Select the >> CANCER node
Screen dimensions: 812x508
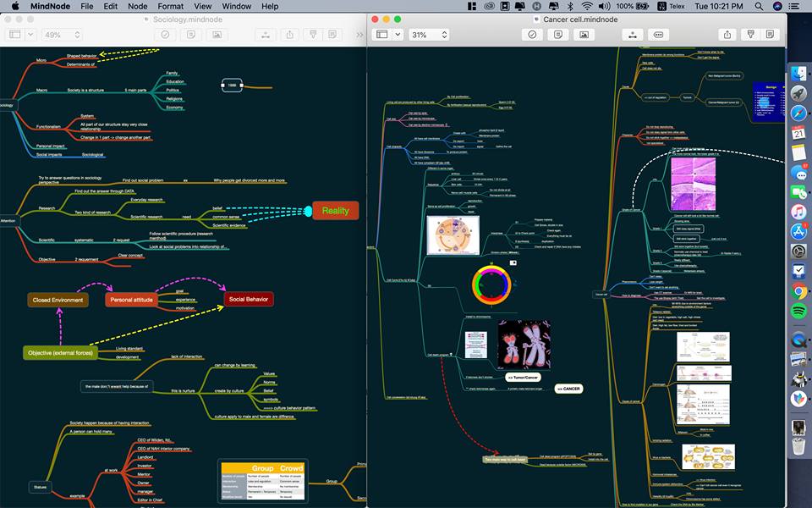(x=568, y=389)
